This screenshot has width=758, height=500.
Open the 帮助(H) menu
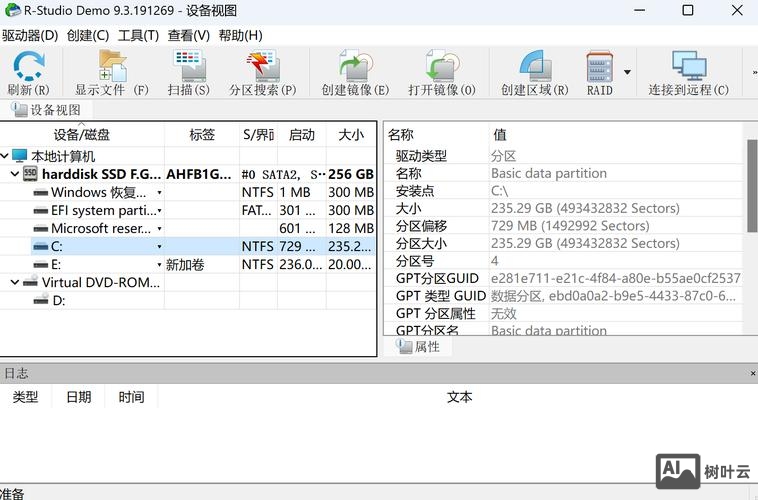pos(240,36)
